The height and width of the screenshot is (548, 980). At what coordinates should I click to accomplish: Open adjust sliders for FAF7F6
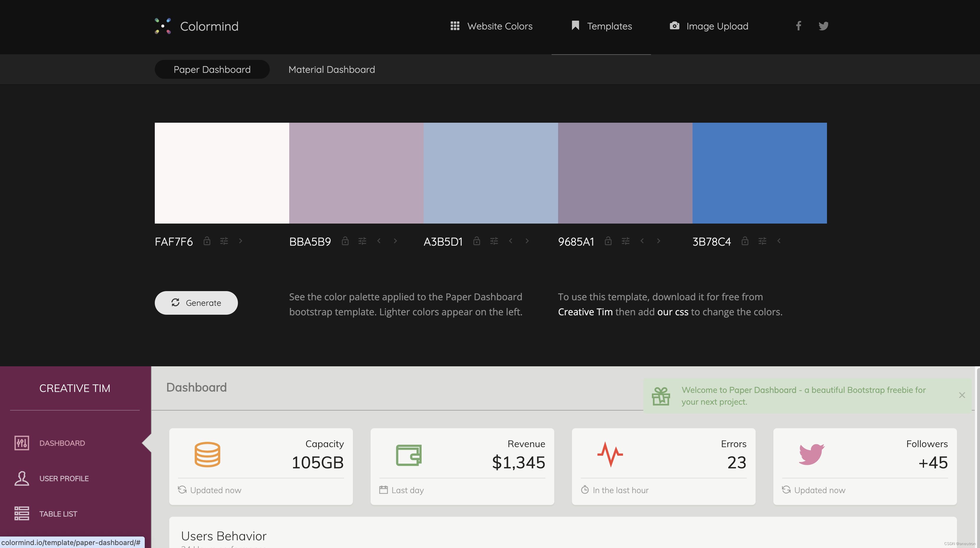pos(224,241)
